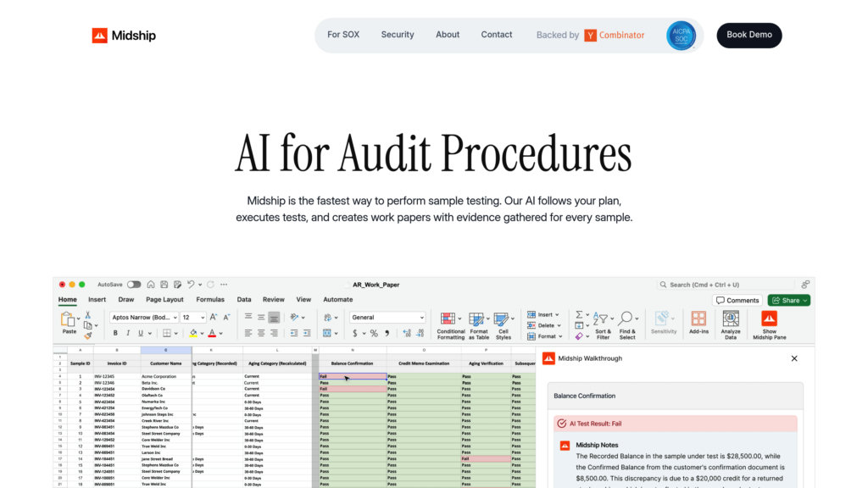Open the For SOX navigation item
Screen dimensions: 868x488
343,35
